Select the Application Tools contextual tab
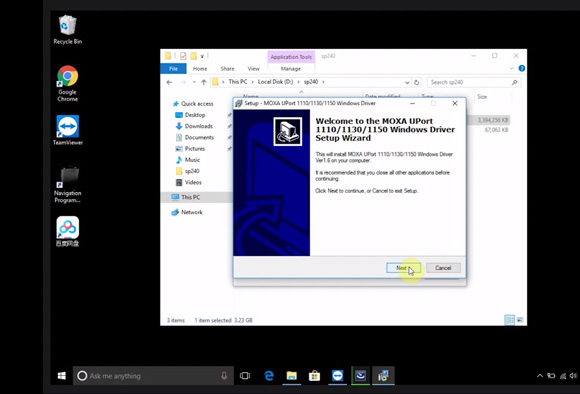The width and height of the screenshot is (580, 394). (291, 57)
